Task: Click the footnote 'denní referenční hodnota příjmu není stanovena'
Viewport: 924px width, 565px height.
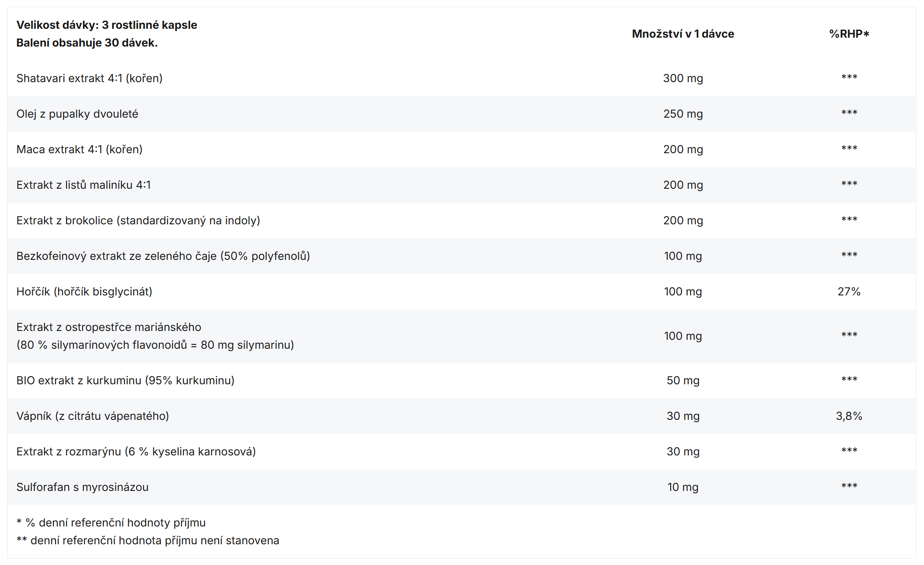Action: pos(154,540)
